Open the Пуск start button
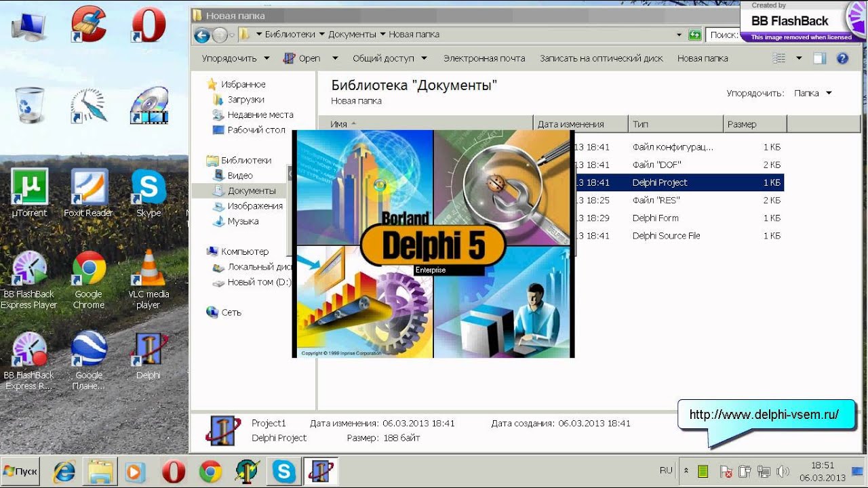 [x=21, y=471]
